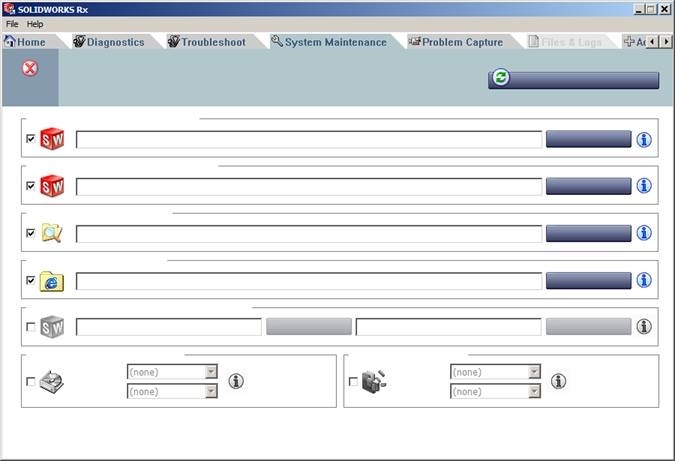Click left gray button in gray SW cube row
675x461 pixels.
[309, 327]
